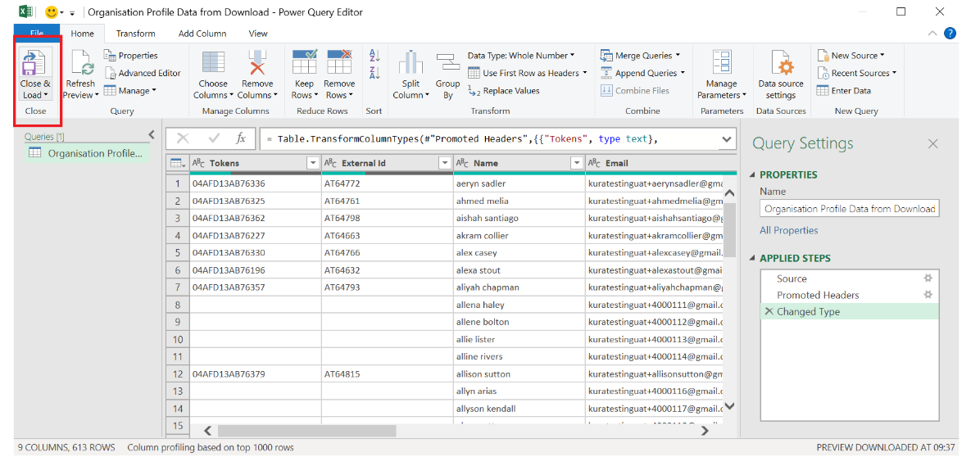Click the fx function icon

[x=241, y=138]
